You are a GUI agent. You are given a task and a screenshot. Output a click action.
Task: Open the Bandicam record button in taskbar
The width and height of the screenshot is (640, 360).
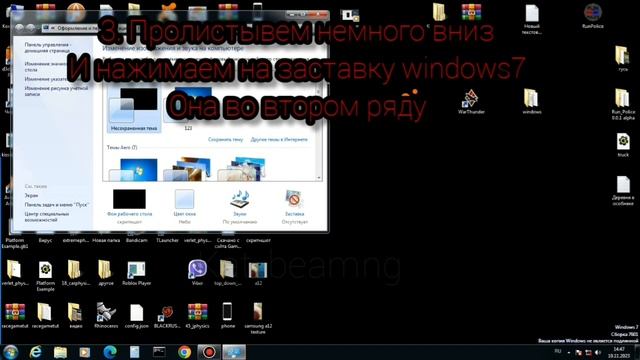209,352
